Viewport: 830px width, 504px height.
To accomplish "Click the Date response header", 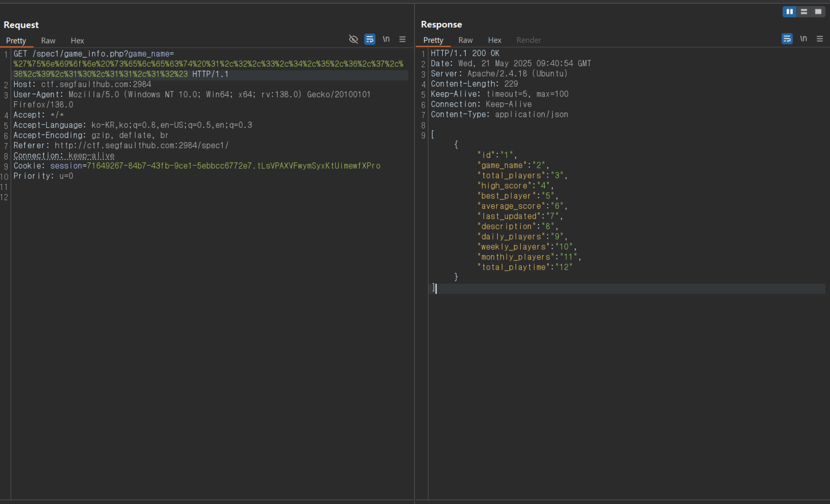I will point(511,64).
